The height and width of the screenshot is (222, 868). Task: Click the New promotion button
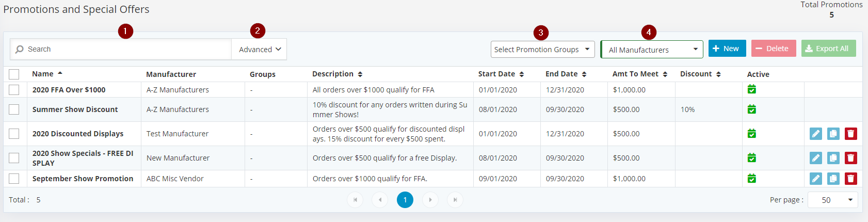pyautogui.click(x=727, y=49)
